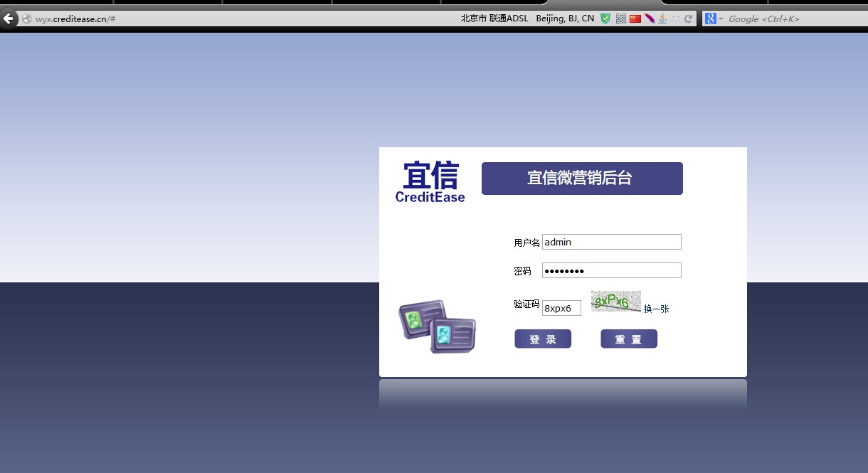Click the 宜信微营销后台 title banner
Viewport: 868px width, 473px height.
[x=582, y=179]
